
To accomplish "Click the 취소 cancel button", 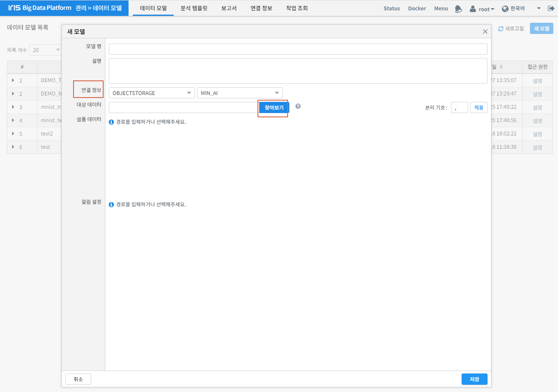I will pos(78,379).
